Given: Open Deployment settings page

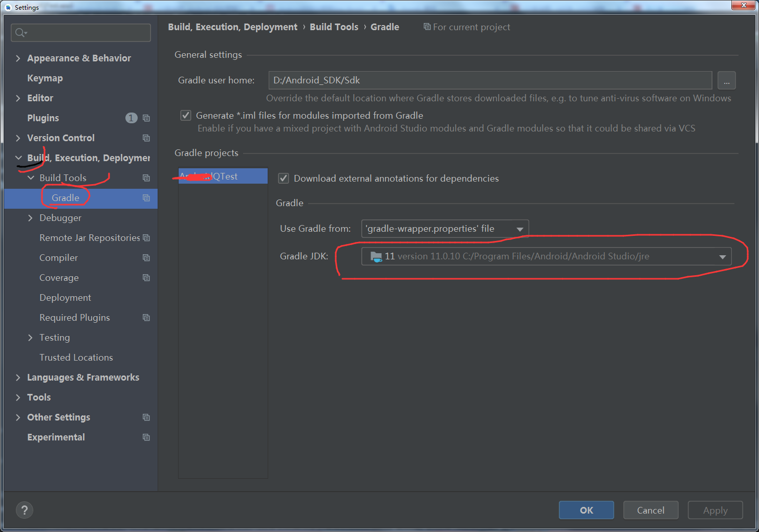Looking at the screenshot, I should pyautogui.click(x=65, y=298).
